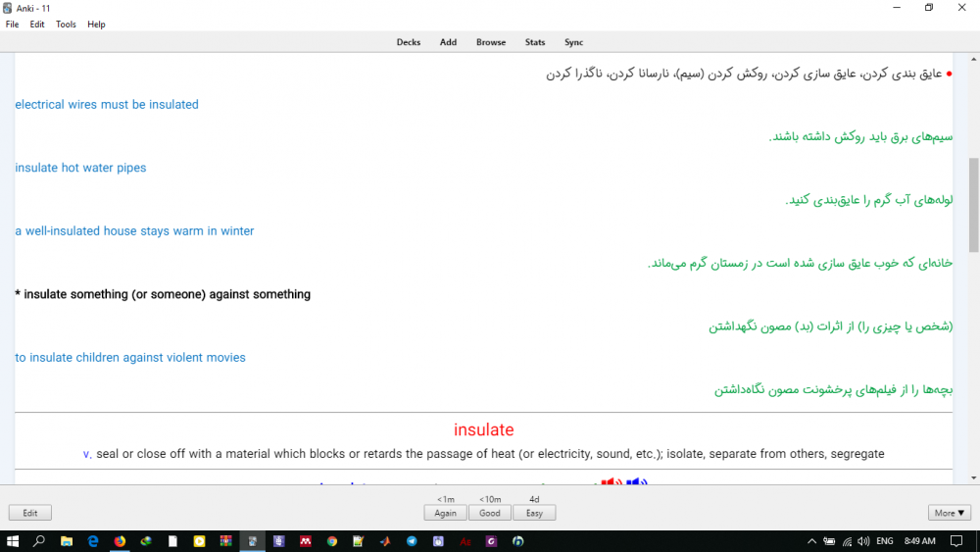Open the File menu
This screenshot has width=980, height=552.
(12, 25)
